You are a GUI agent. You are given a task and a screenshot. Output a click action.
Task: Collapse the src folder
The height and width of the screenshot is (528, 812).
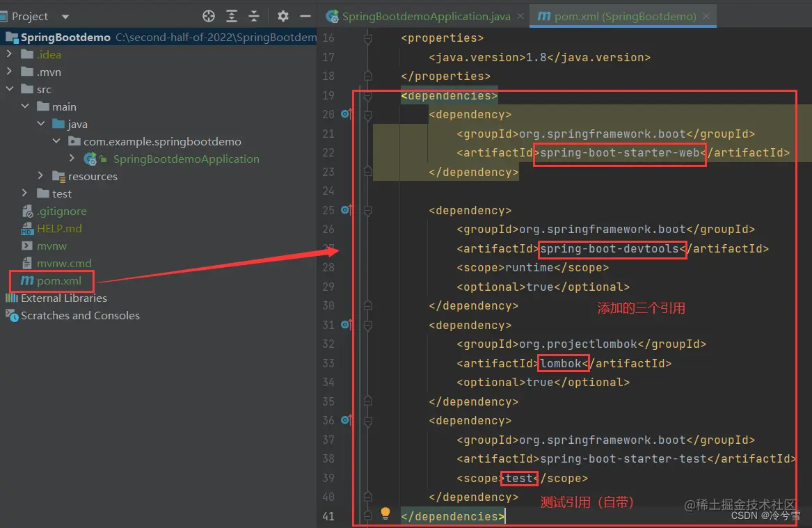coord(9,89)
